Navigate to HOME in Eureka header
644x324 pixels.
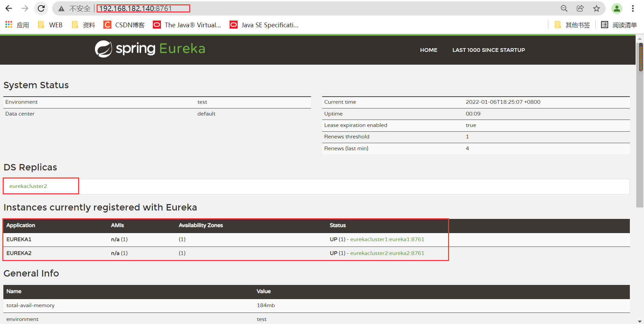click(429, 50)
